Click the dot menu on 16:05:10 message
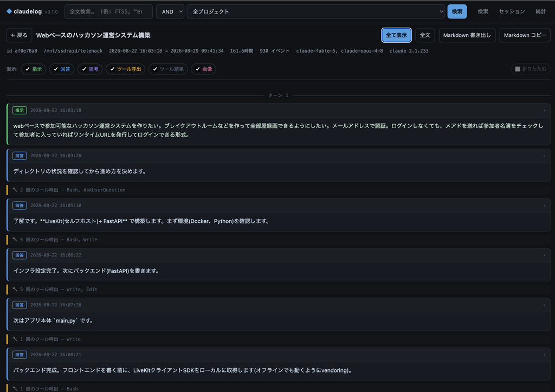 click(x=544, y=205)
